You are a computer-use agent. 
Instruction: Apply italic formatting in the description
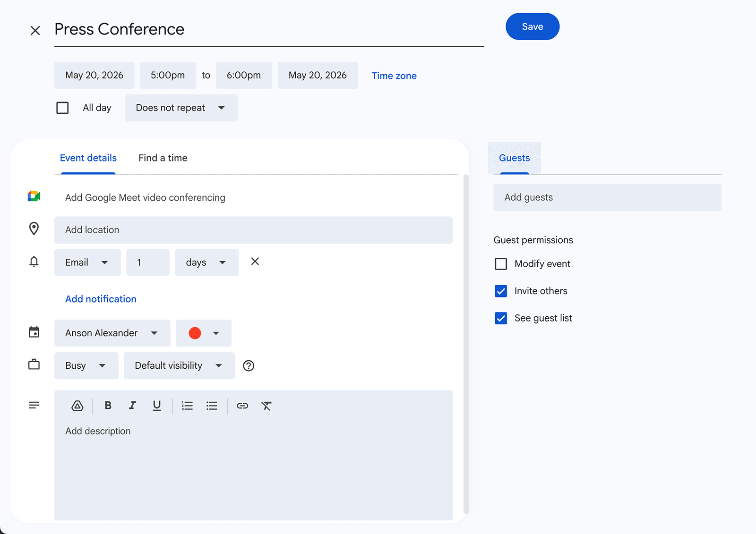[132, 406]
